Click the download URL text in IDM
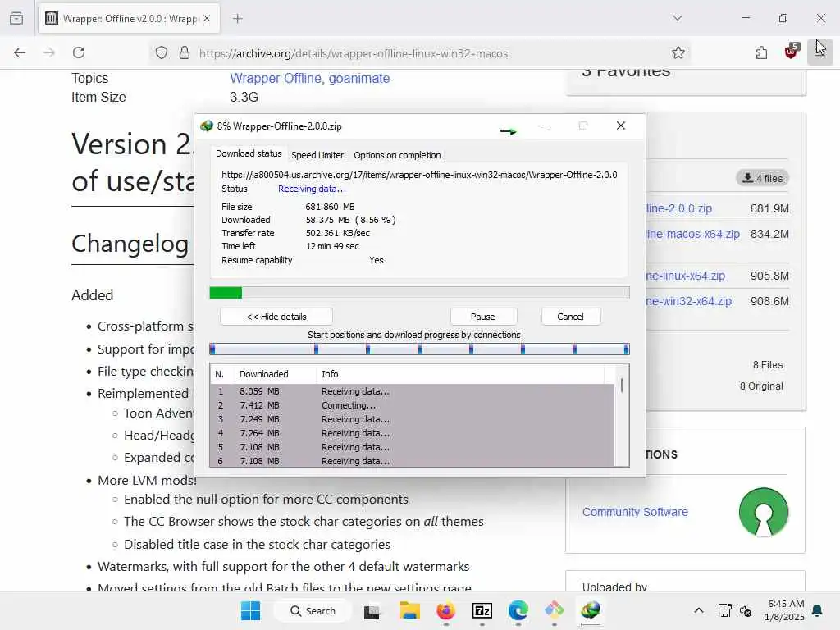840x630 pixels. 419,175
